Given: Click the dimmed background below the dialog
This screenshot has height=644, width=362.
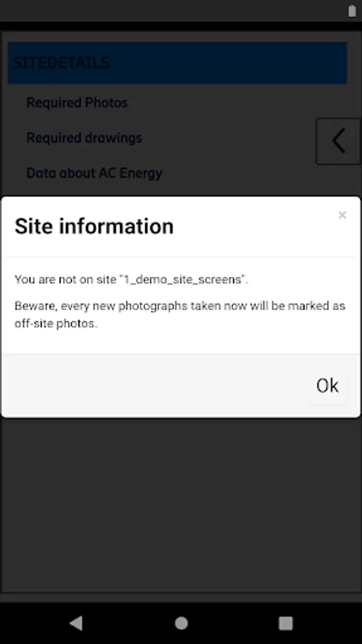Looking at the screenshot, I should pos(180,505).
